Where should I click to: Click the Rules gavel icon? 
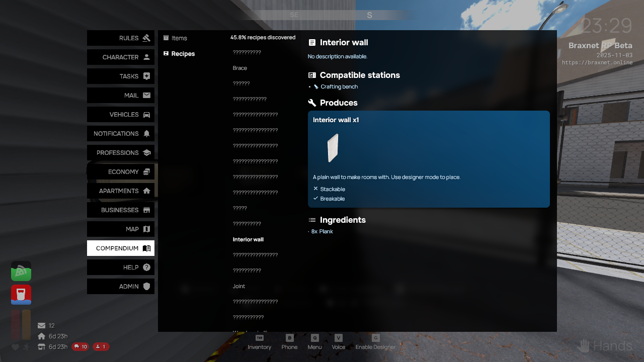point(146,38)
